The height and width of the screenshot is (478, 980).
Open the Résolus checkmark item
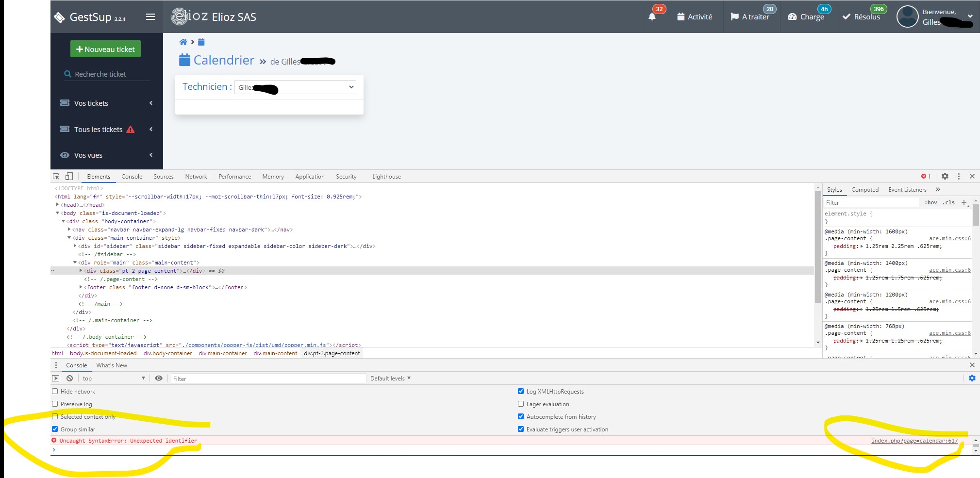861,16
